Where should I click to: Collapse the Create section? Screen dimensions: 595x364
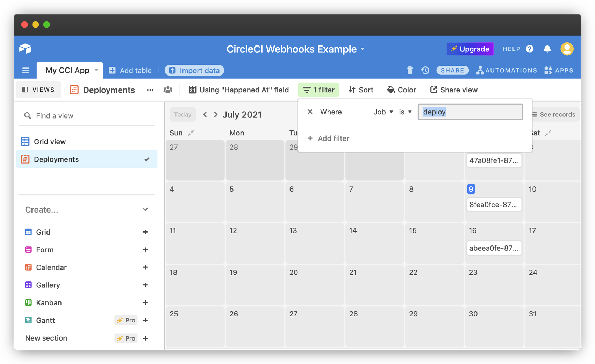pyautogui.click(x=145, y=209)
